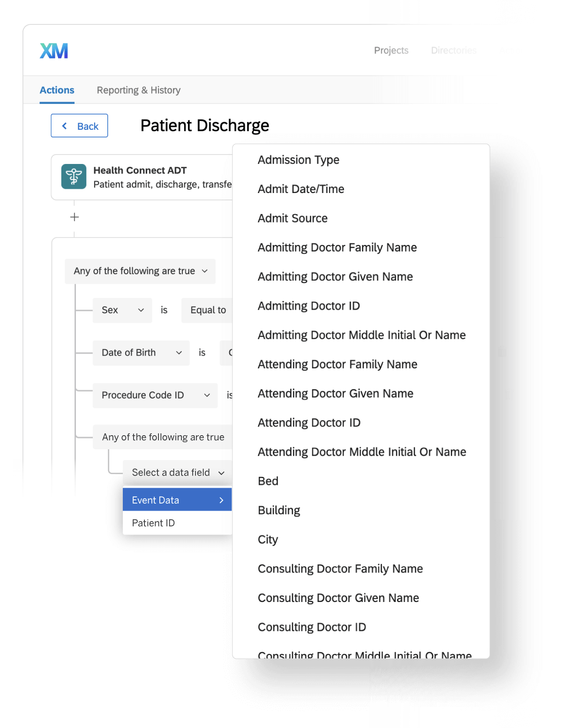This screenshot has height=728, width=562.
Task: Open the top 'Any of the following are true' dropdown
Action: pyautogui.click(x=140, y=271)
